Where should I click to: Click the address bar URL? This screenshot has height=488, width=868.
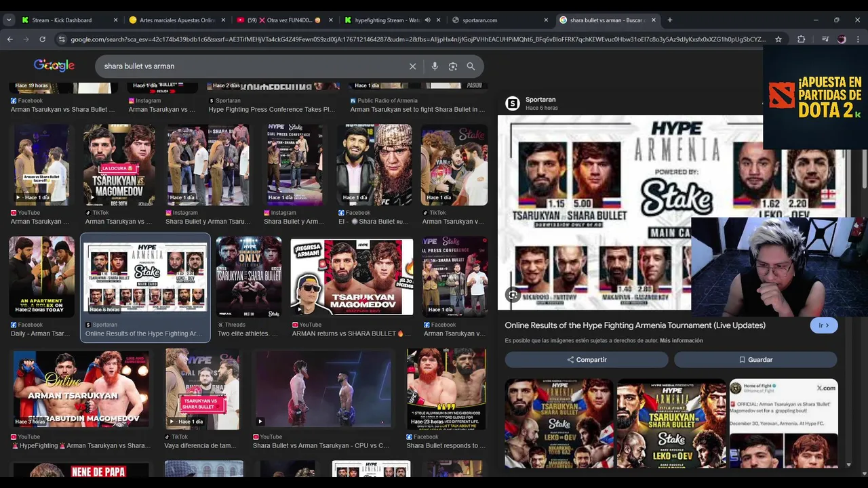coord(417,39)
